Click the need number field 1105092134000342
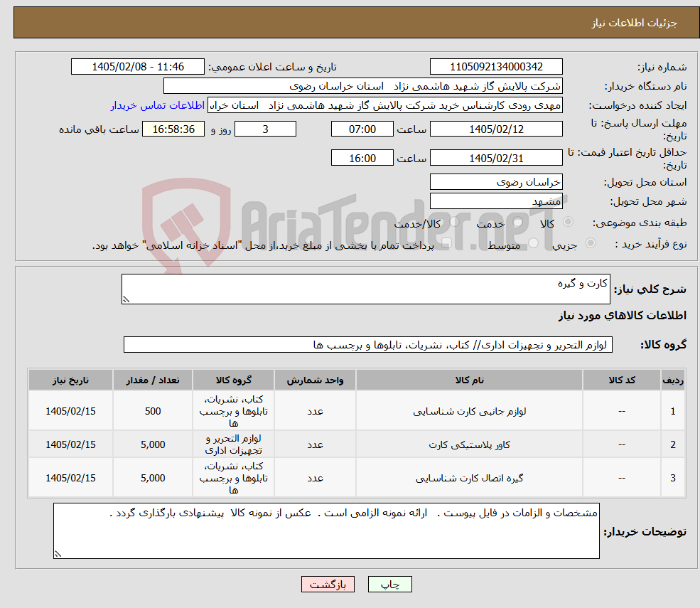 [496, 67]
